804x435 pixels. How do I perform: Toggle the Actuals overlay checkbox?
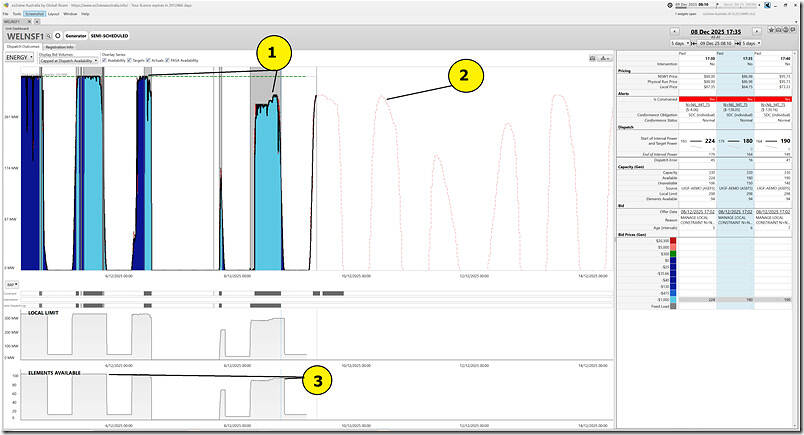click(x=148, y=61)
